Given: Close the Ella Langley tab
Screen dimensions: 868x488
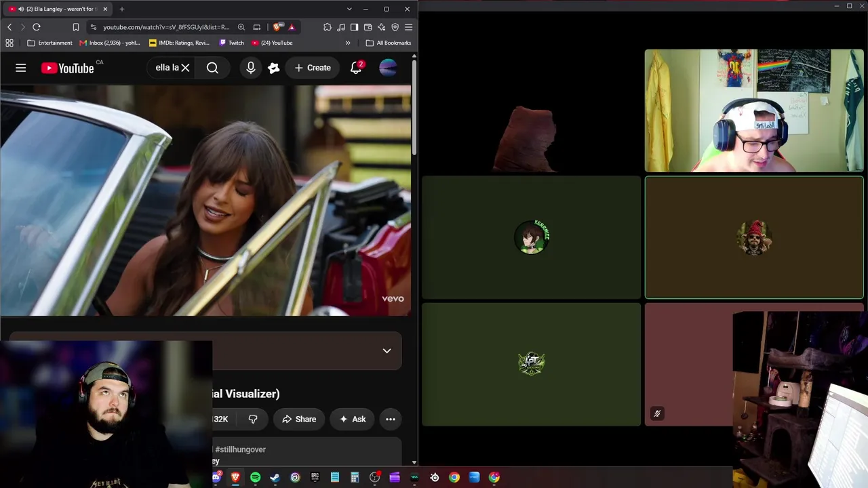Looking at the screenshot, I should pyautogui.click(x=105, y=9).
